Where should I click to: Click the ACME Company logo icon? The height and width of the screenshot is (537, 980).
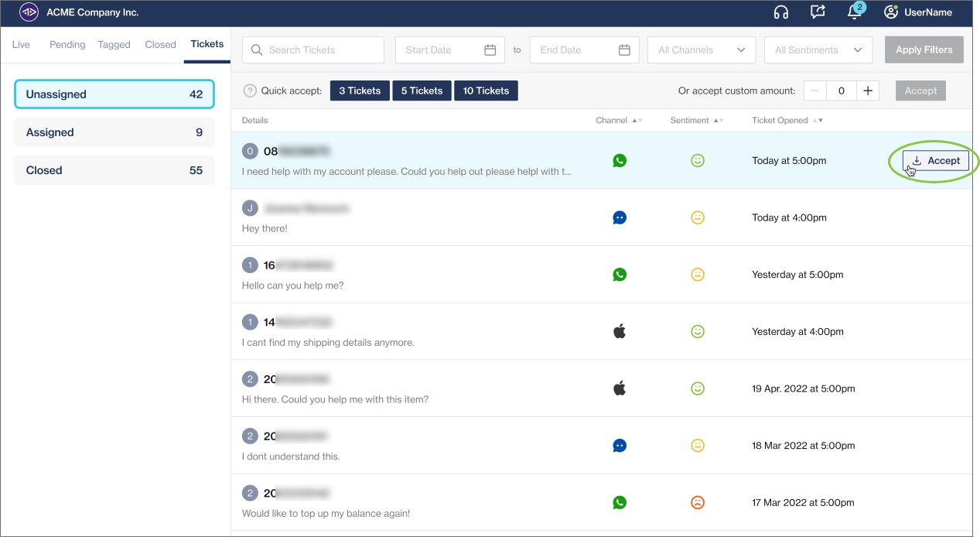(x=29, y=12)
